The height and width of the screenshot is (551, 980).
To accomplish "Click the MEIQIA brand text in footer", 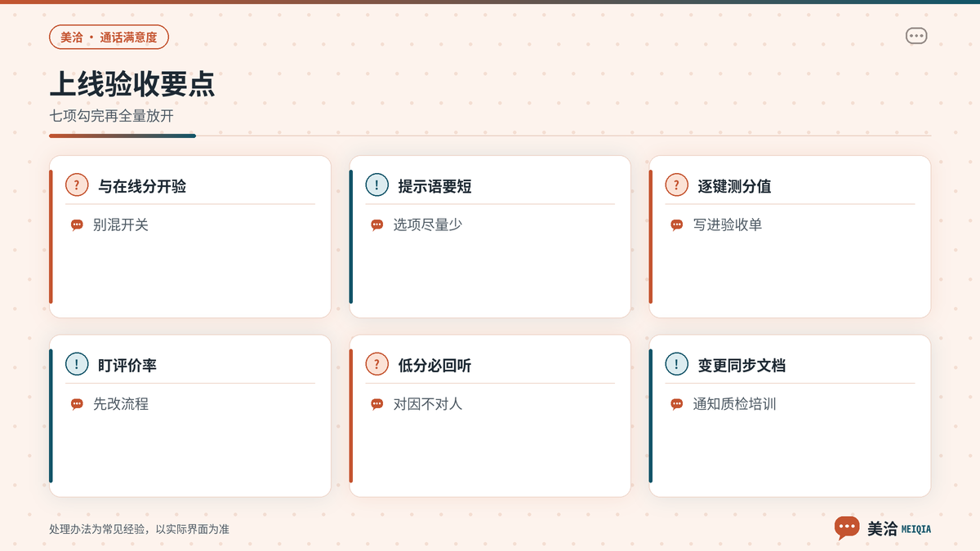I will coord(915,529).
